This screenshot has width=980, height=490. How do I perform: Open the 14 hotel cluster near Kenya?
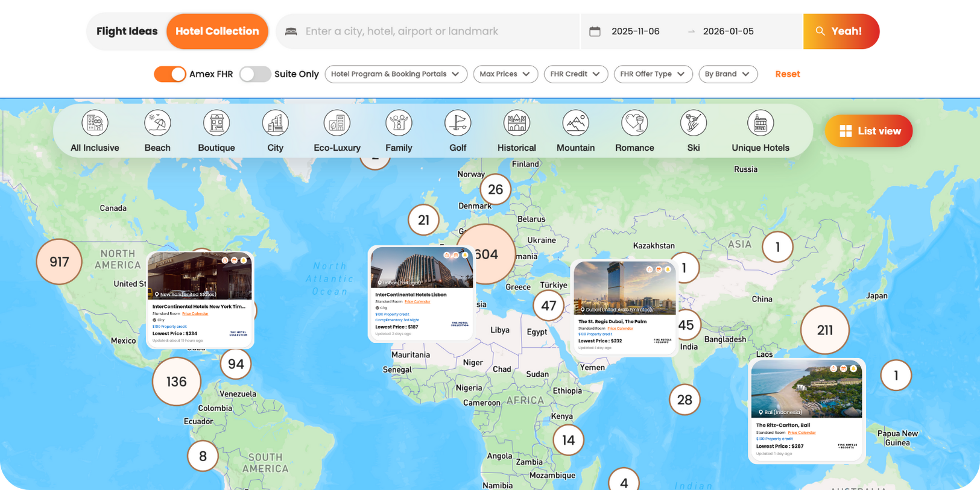point(568,440)
